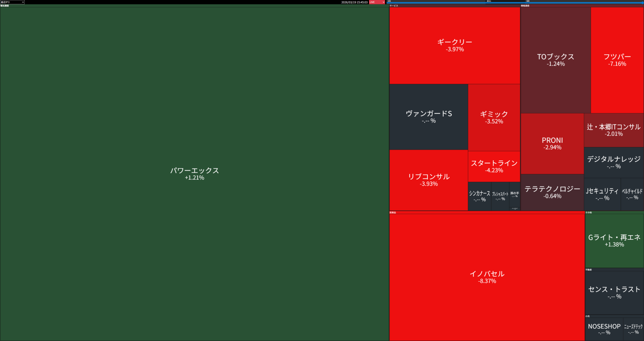The height and width of the screenshot is (341, 644).
Task: Click the リブコンサル -3.93% tile
Action: [x=428, y=180]
